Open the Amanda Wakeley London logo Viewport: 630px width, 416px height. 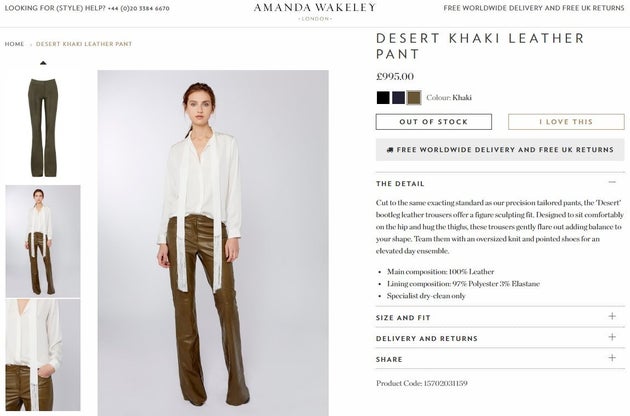pyautogui.click(x=315, y=11)
